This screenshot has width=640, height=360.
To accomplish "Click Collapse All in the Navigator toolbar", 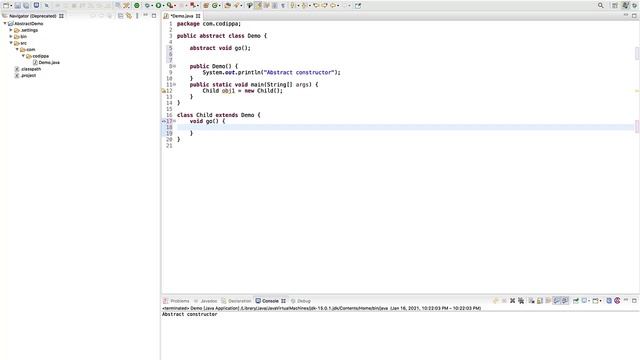I will tap(120, 16).
